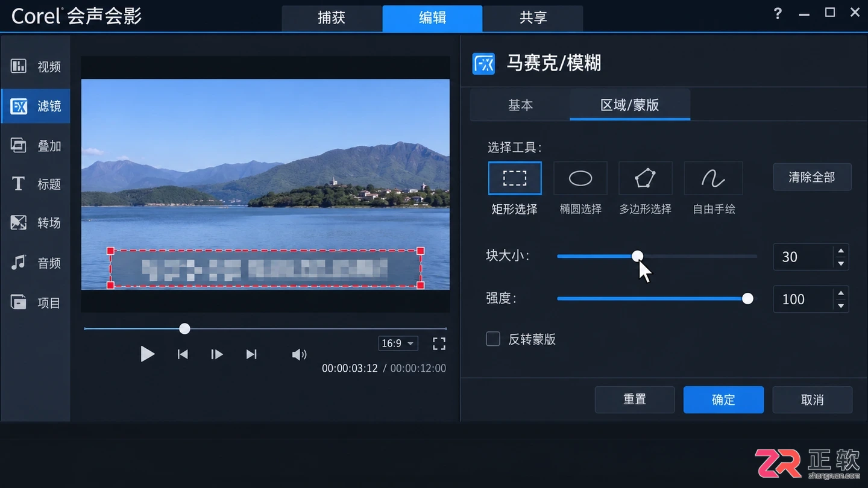Click the 重置 reset button
This screenshot has width=868, height=488.
tap(635, 399)
